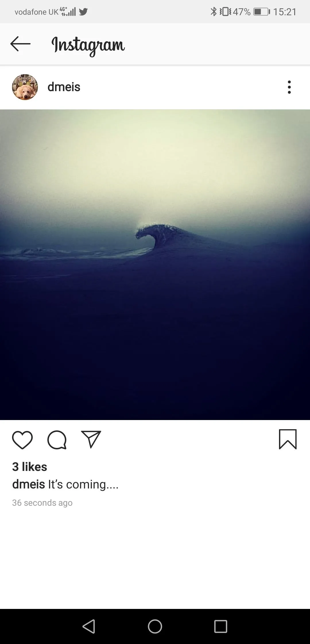Tap the Android back triangle button
Image resolution: width=310 pixels, height=644 pixels.
89,626
